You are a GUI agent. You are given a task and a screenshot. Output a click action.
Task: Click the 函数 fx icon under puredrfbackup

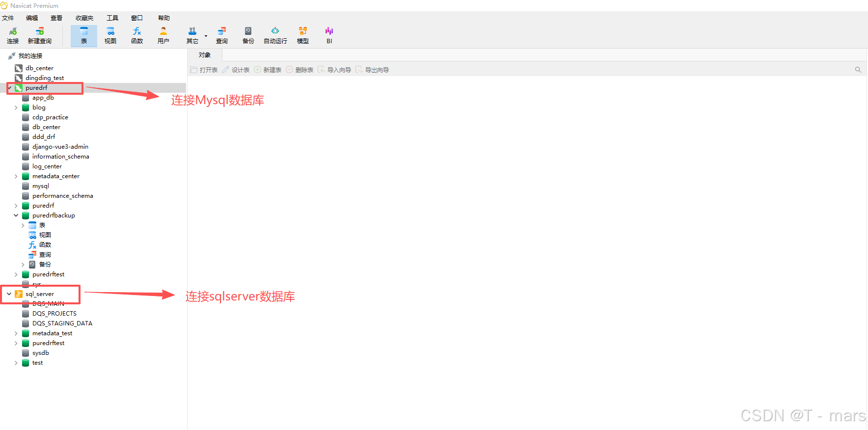[32, 245]
